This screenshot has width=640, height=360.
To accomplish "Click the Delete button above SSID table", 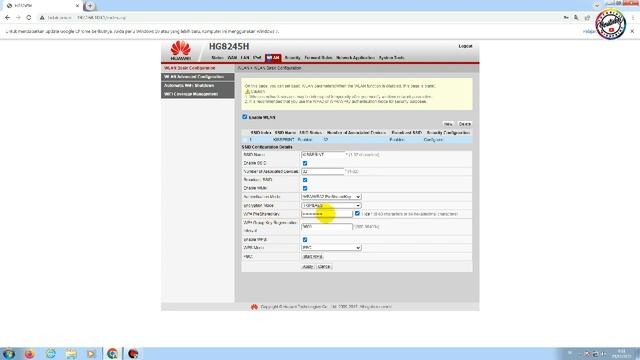I will 464,124.
